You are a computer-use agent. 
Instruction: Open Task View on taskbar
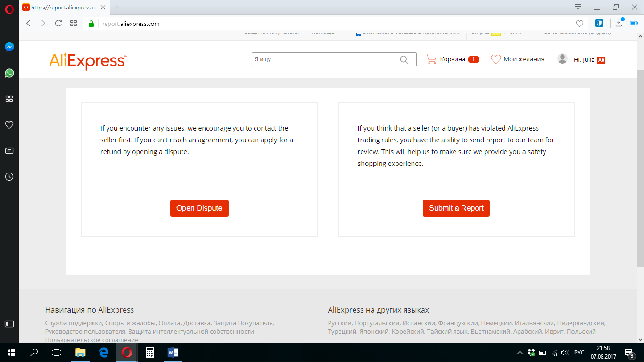(x=57, y=353)
